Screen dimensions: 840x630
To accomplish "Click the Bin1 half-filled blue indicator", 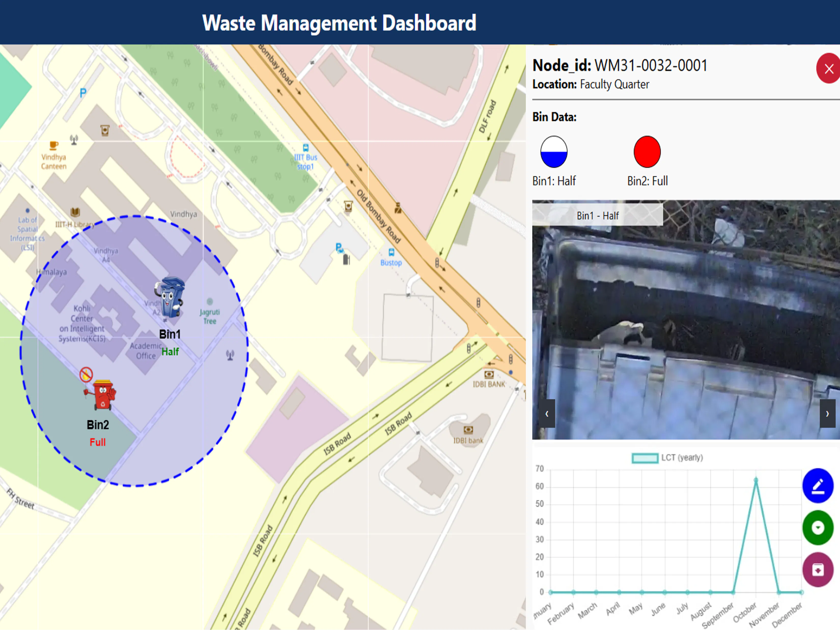I will [554, 152].
